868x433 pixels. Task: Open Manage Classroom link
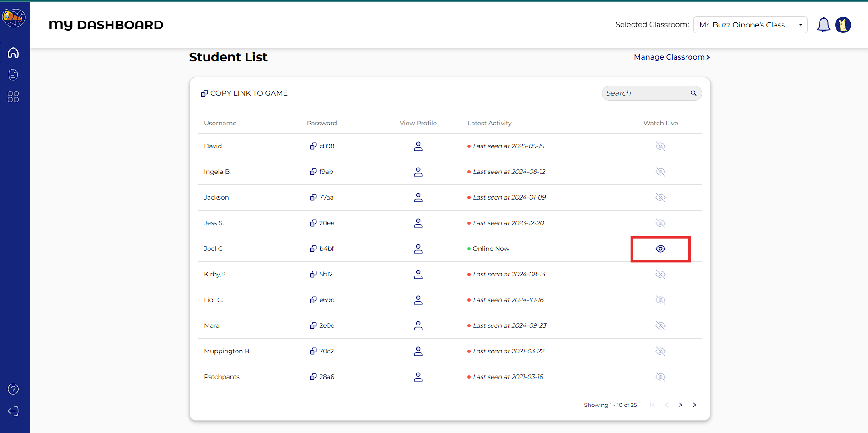coord(672,57)
